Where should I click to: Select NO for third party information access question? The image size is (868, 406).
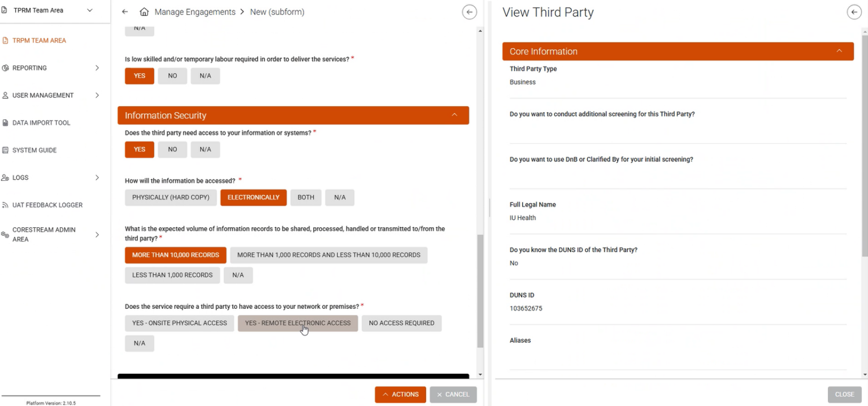tap(172, 149)
